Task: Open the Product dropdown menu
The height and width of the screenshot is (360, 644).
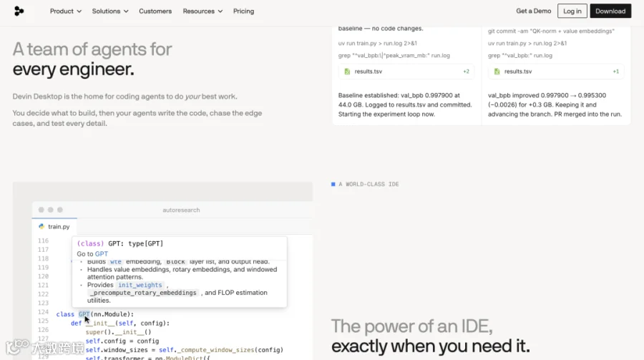Action: [x=66, y=11]
